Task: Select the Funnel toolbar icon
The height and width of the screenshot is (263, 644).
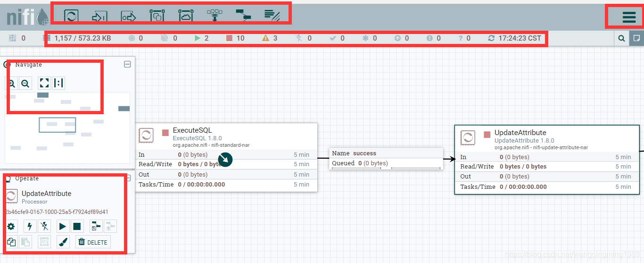Action: click(215, 16)
